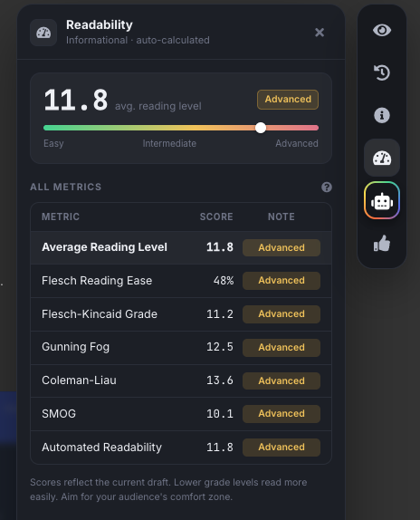This screenshot has width=420, height=520.
Task: Click the 13.6 Coleman-Liau score
Action: [x=220, y=380]
